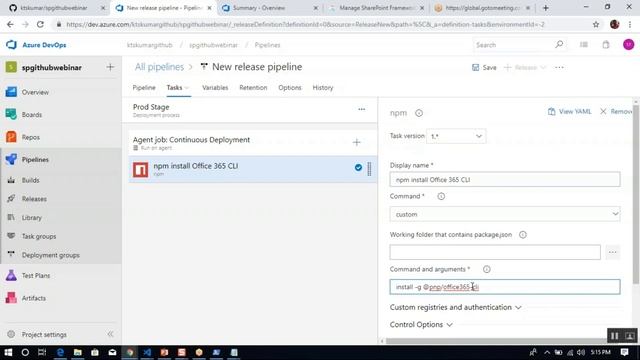
Task: Open the user profile avatar
Action: pos(629,45)
